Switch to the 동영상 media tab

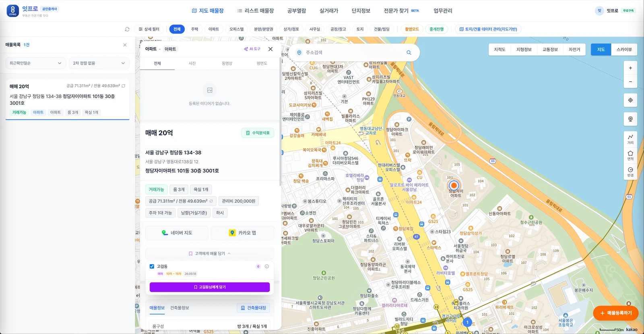tap(227, 63)
